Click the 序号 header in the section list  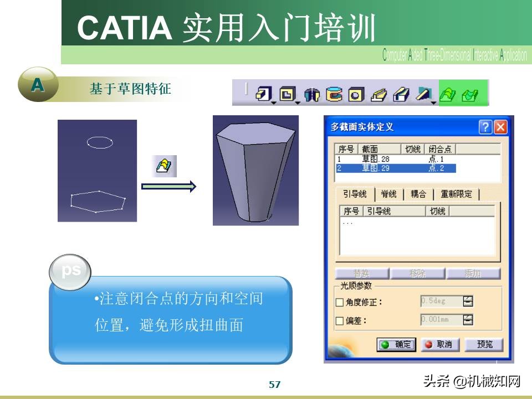pos(346,149)
